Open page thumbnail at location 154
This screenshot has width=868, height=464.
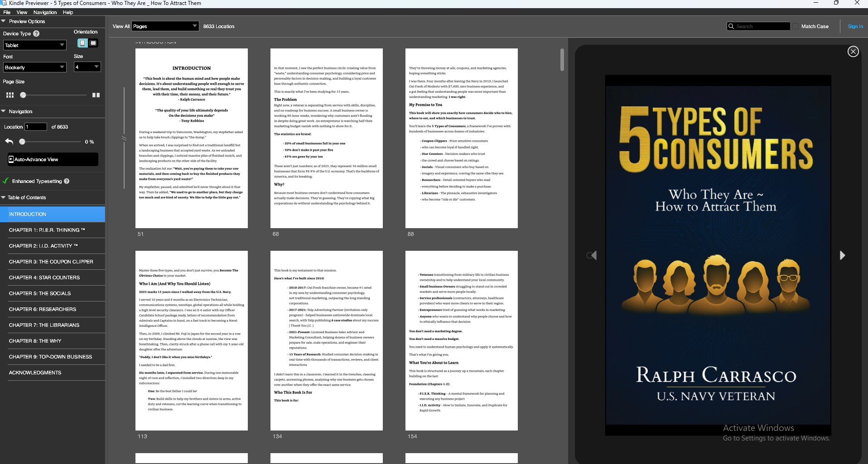(x=462, y=340)
